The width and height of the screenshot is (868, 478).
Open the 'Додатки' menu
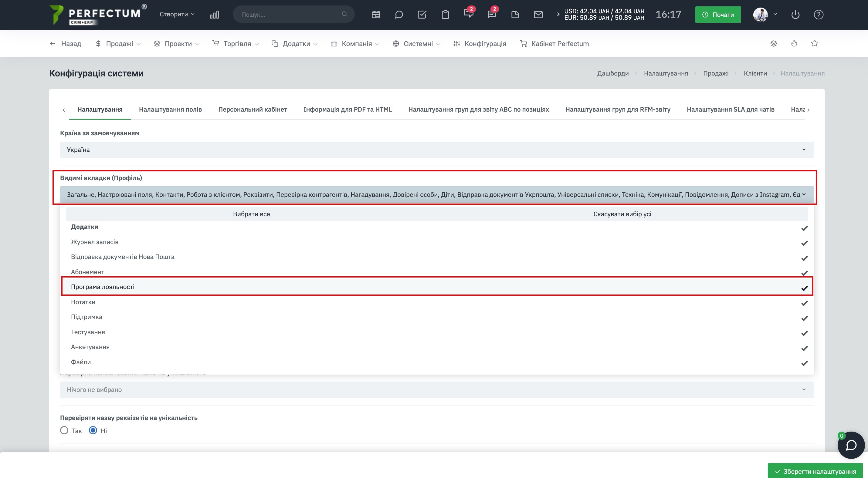(x=294, y=43)
